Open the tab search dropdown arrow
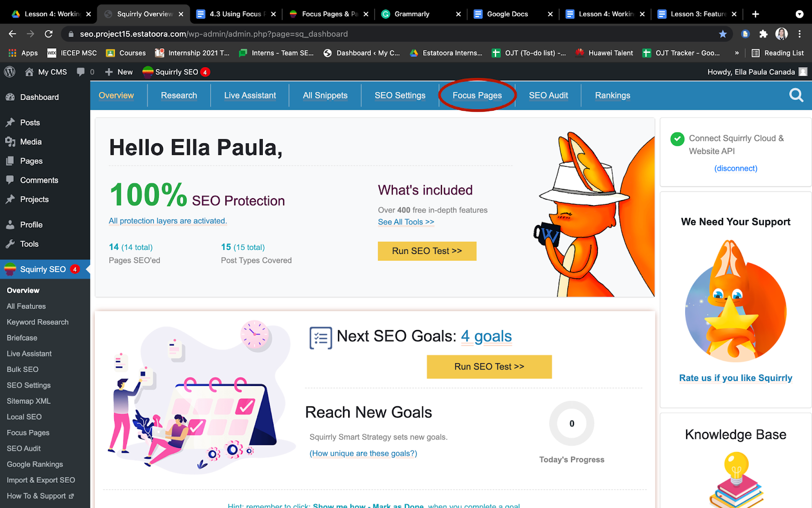 (x=799, y=14)
